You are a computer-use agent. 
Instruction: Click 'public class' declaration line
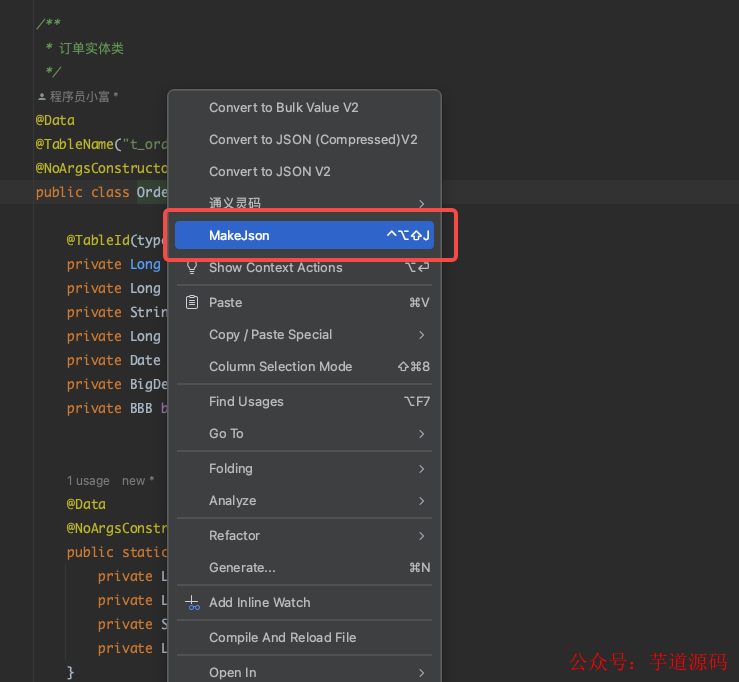[101, 192]
